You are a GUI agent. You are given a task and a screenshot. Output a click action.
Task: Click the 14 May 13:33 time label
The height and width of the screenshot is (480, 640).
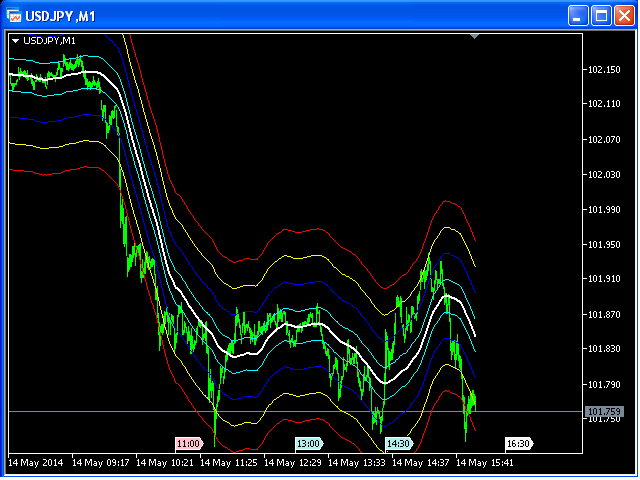coord(357,463)
